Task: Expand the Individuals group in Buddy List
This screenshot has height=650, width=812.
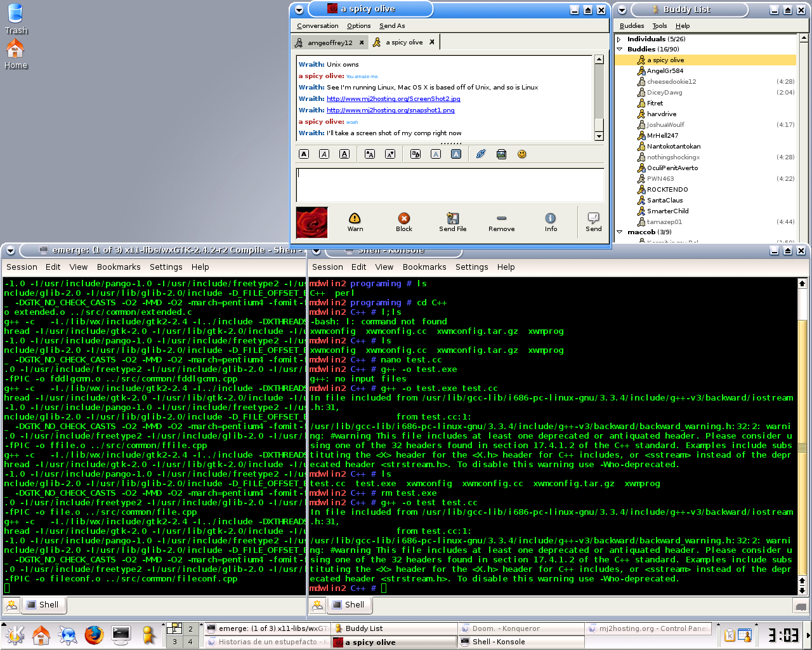Action: [620, 39]
